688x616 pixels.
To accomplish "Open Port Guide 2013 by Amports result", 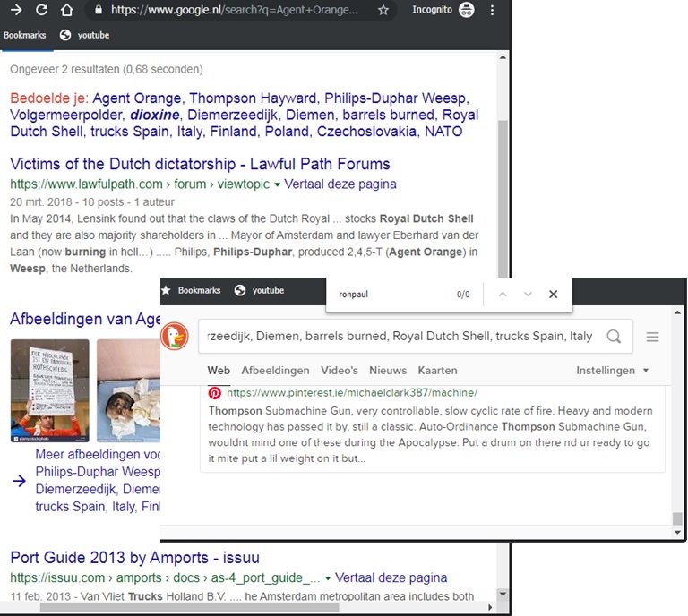I will [134, 557].
